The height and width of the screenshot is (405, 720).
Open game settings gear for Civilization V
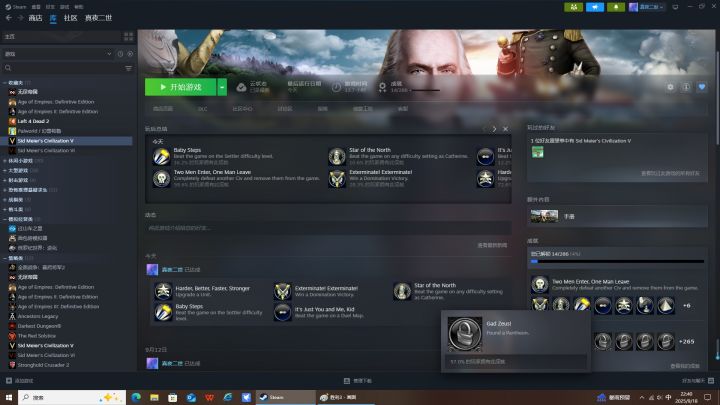[x=670, y=87]
